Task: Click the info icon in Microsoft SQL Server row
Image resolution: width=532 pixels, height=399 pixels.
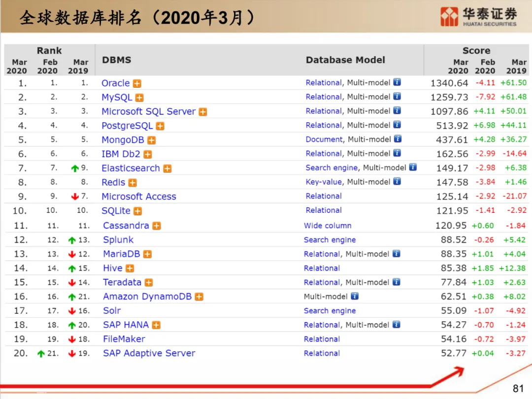Action: click(397, 111)
